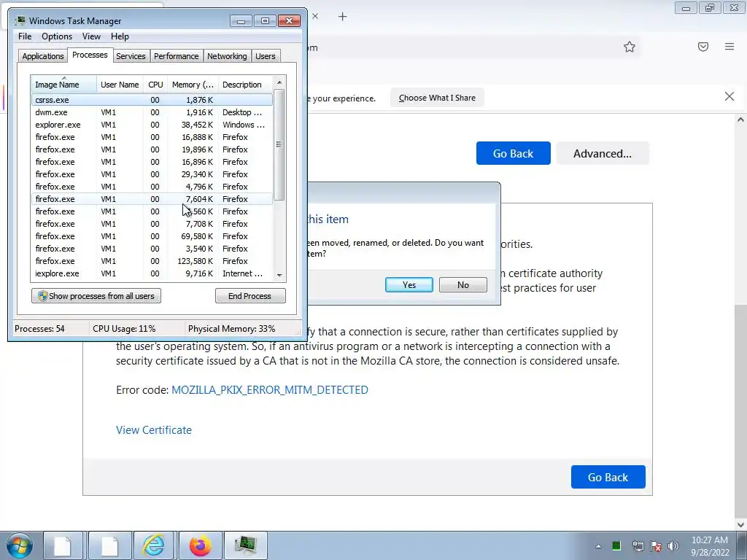Screen dimensions: 747x560
Task: Sort processes by CPU column
Action: point(155,85)
